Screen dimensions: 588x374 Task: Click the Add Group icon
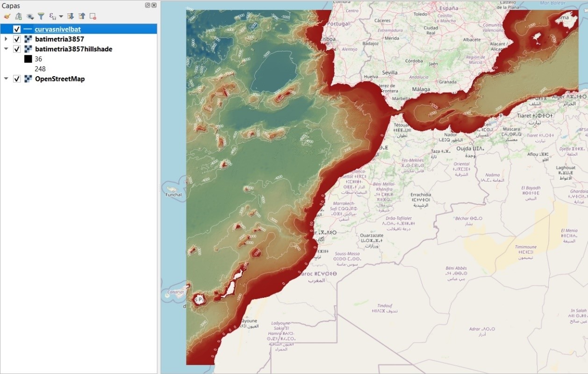click(18, 16)
